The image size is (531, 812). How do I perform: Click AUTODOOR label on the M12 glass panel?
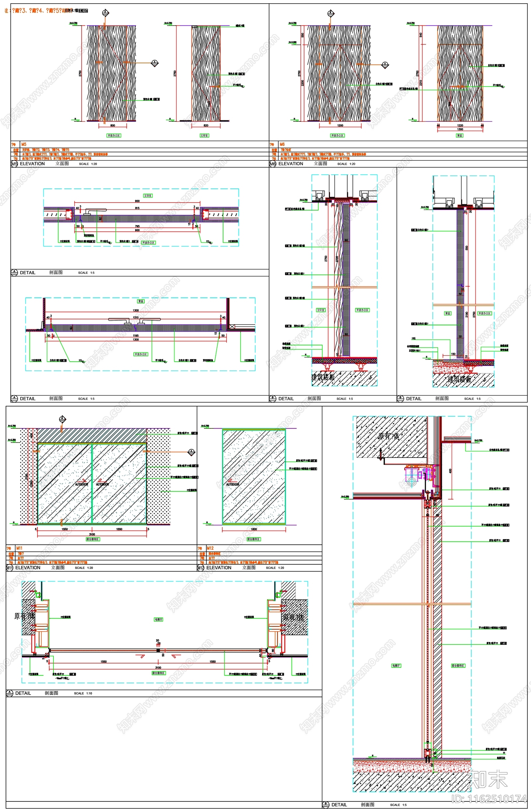coord(233,484)
